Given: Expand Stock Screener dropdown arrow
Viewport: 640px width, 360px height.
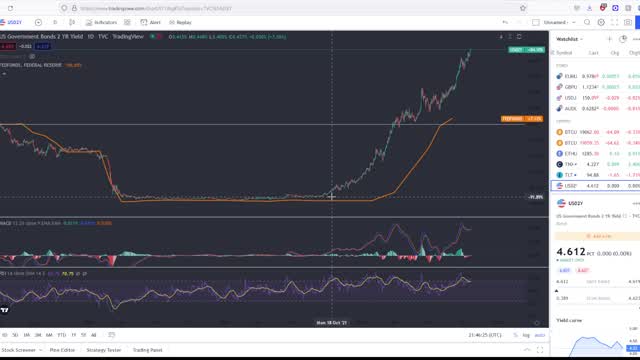Looking at the screenshot, I should [40, 350].
